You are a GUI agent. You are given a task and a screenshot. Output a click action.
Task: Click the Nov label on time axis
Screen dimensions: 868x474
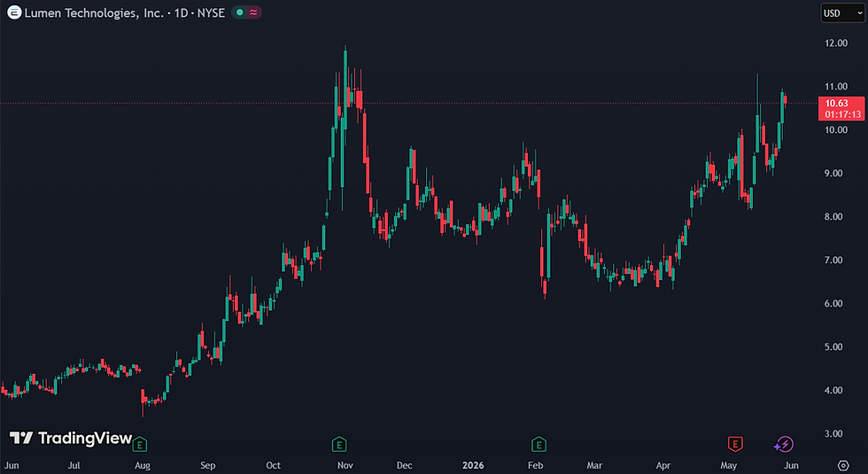pos(345,465)
